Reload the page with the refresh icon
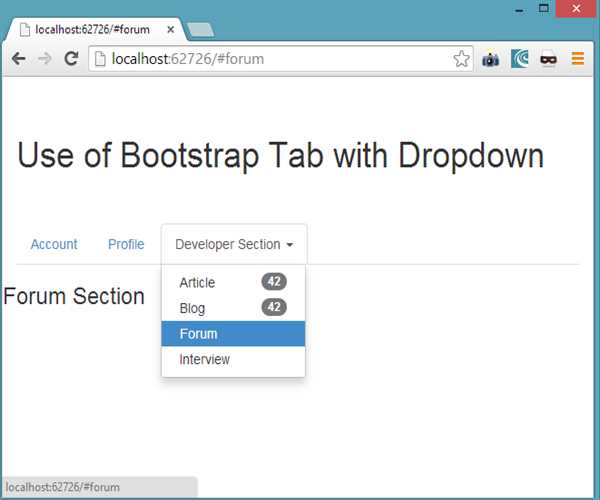The height and width of the screenshot is (500, 600). click(x=71, y=59)
